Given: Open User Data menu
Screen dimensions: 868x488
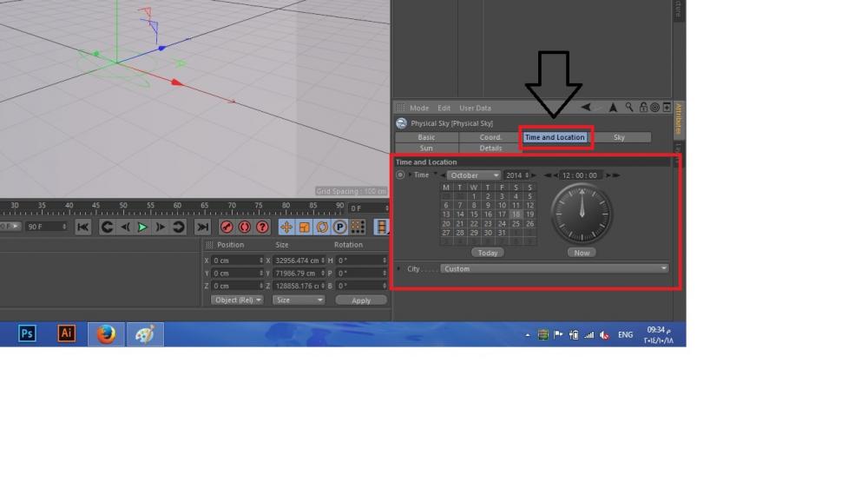Looking at the screenshot, I should [475, 108].
